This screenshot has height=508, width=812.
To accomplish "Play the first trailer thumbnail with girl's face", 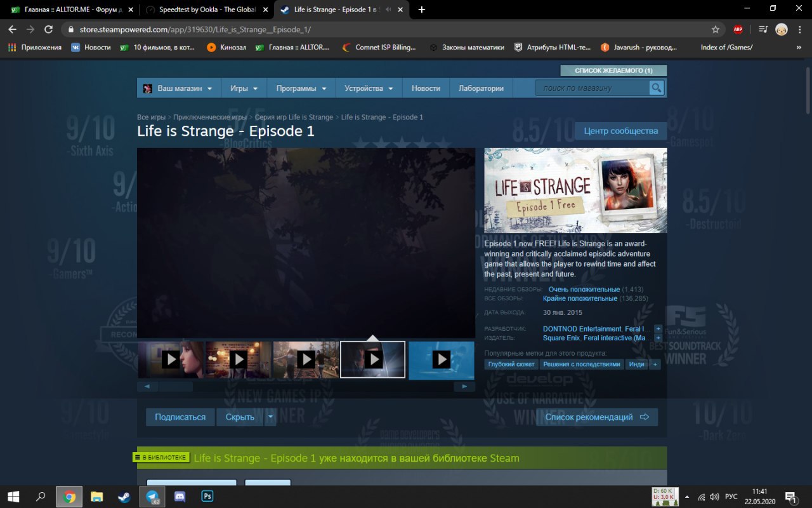I will (171, 359).
